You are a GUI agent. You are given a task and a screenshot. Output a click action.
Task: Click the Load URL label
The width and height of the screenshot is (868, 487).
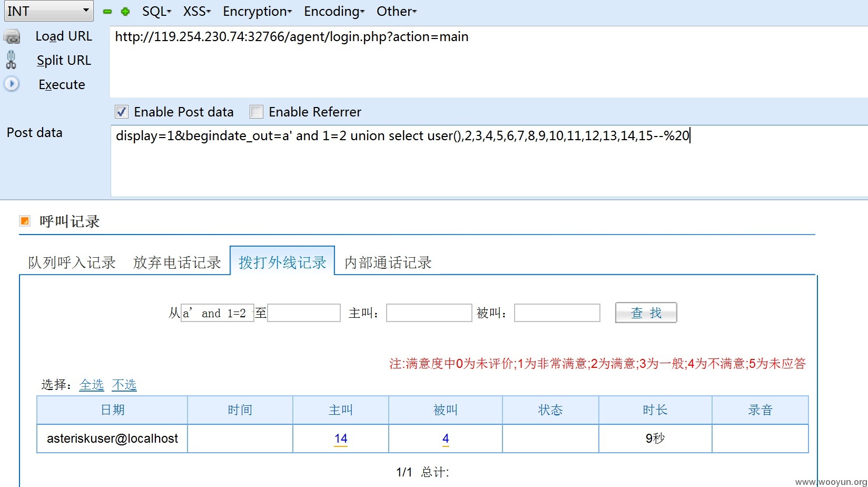[x=64, y=36]
